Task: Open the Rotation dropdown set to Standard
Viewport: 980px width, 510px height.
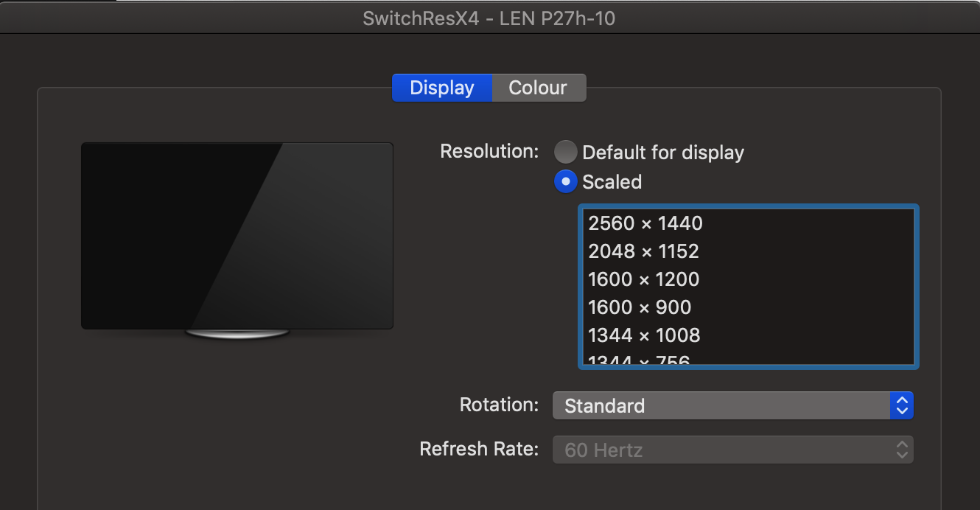Action: (x=733, y=405)
